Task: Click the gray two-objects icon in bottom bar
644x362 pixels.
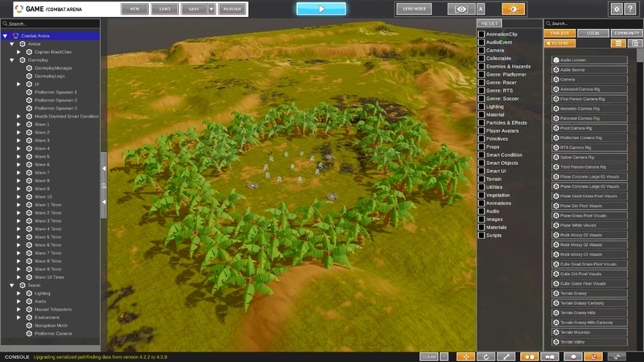Action: pyautogui.click(x=550, y=356)
